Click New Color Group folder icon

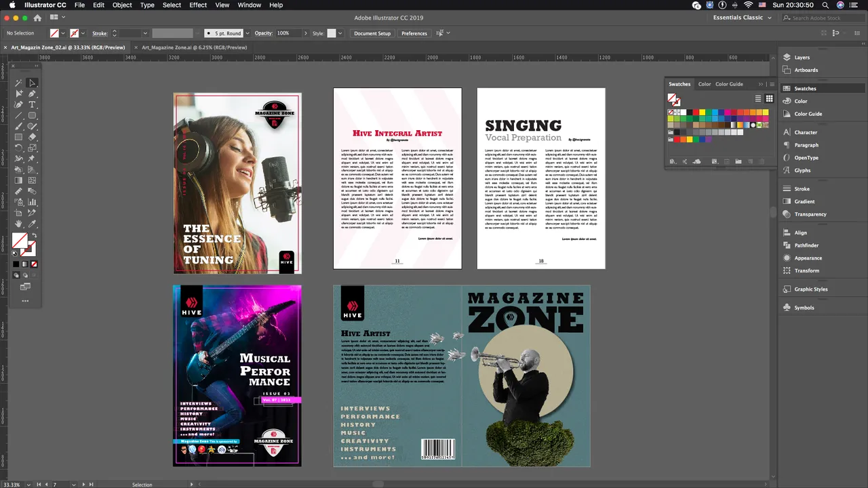(x=738, y=161)
